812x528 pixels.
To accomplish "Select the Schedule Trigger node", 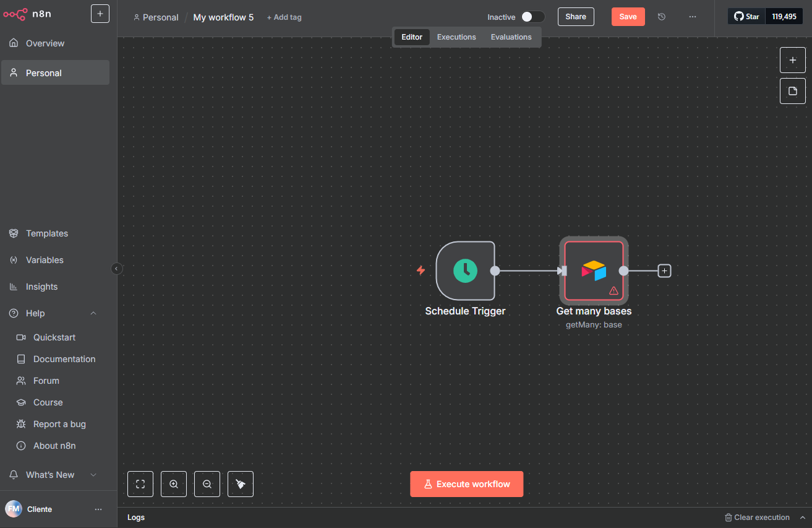I will [x=465, y=270].
